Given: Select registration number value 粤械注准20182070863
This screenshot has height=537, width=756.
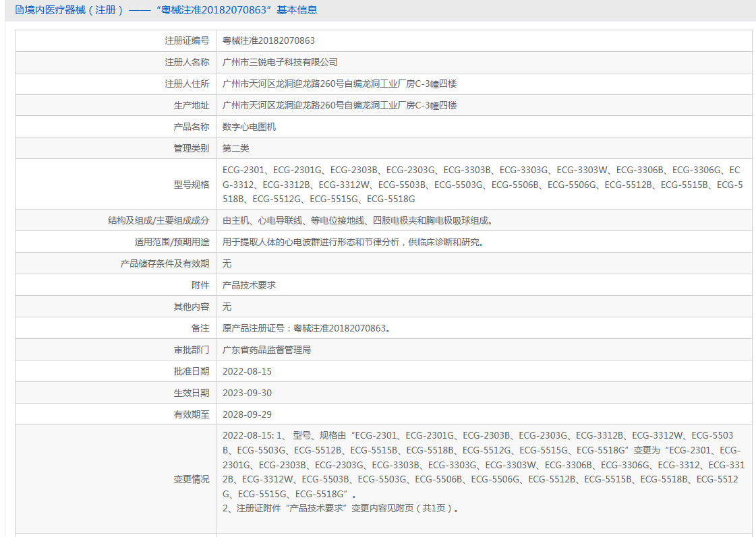Looking at the screenshot, I should (268, 41).
